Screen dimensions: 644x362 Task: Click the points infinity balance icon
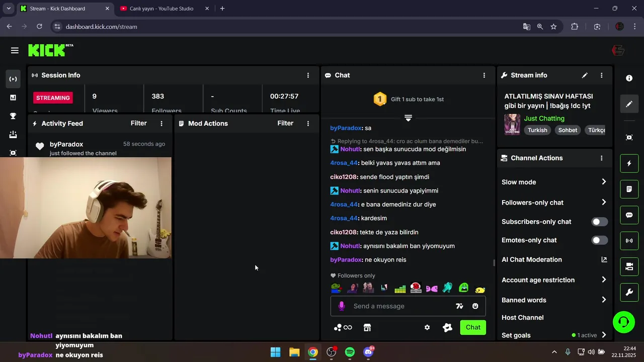(x=343, y=327)
